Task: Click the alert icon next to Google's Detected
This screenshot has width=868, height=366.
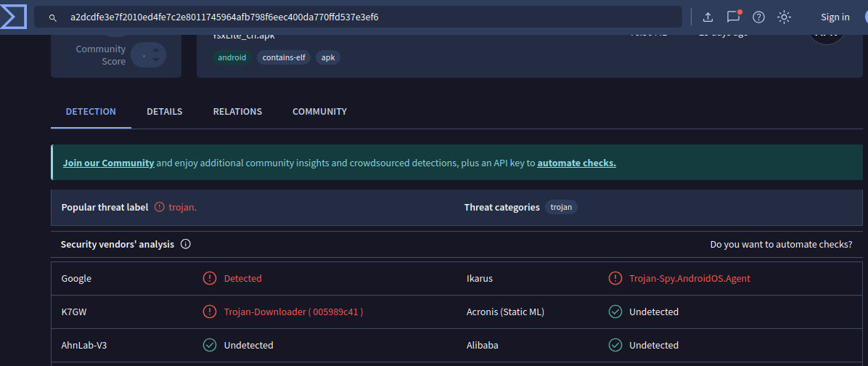Action: point(210,278)
